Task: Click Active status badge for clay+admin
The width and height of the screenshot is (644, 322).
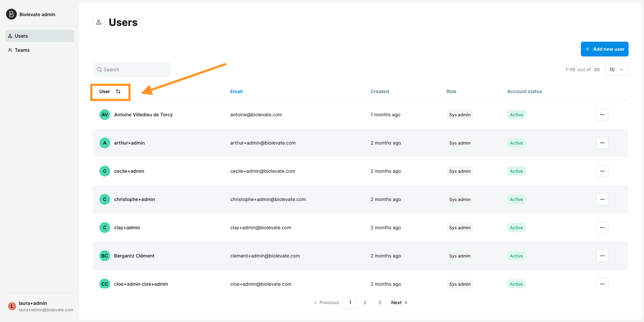Action: pyautogui.click(x=516, y=228)
